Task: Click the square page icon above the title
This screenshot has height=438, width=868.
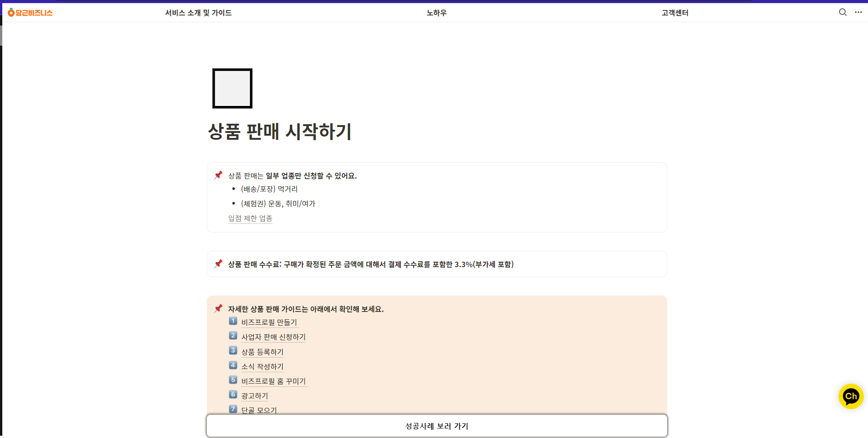Action: pos(232,88)
